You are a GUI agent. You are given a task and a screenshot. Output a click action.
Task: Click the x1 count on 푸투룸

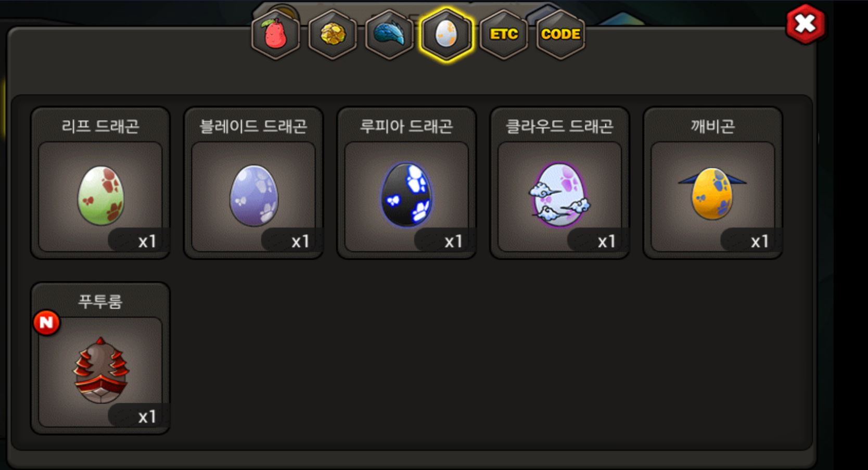pyautogui.click(x=147, y=416)
